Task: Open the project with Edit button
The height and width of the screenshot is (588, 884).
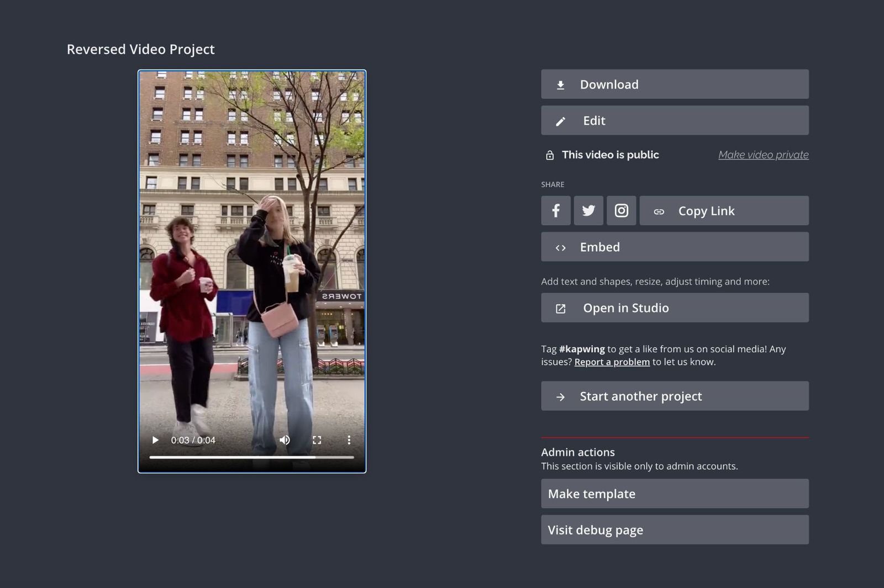Action: coord(675,120)
